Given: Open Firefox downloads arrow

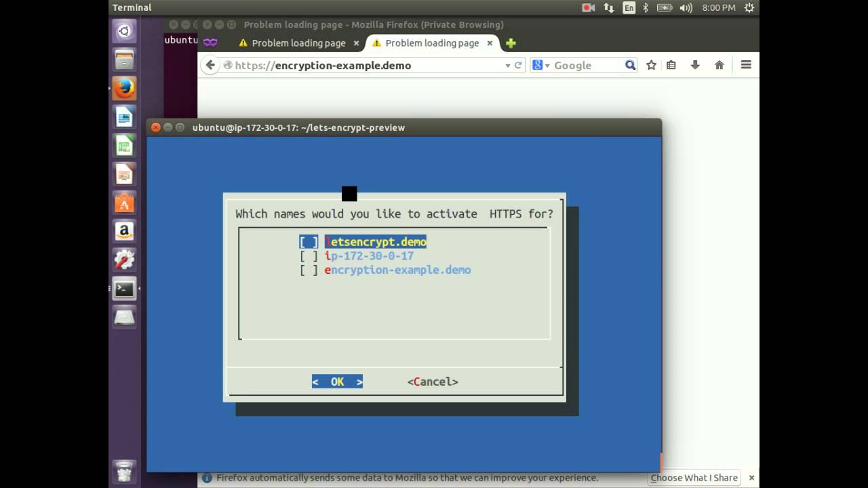Looking at the screenshot, I should (695, 65).
